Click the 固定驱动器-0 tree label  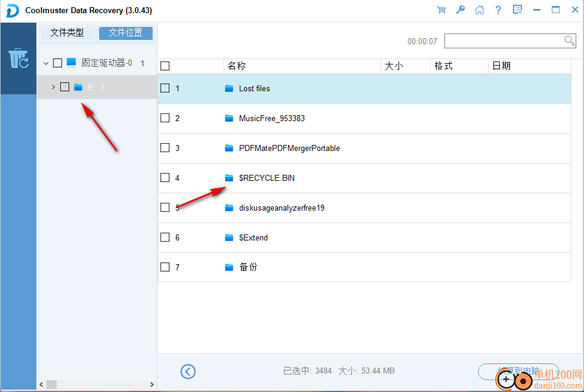pyautogui.click(x=107, y=63)
